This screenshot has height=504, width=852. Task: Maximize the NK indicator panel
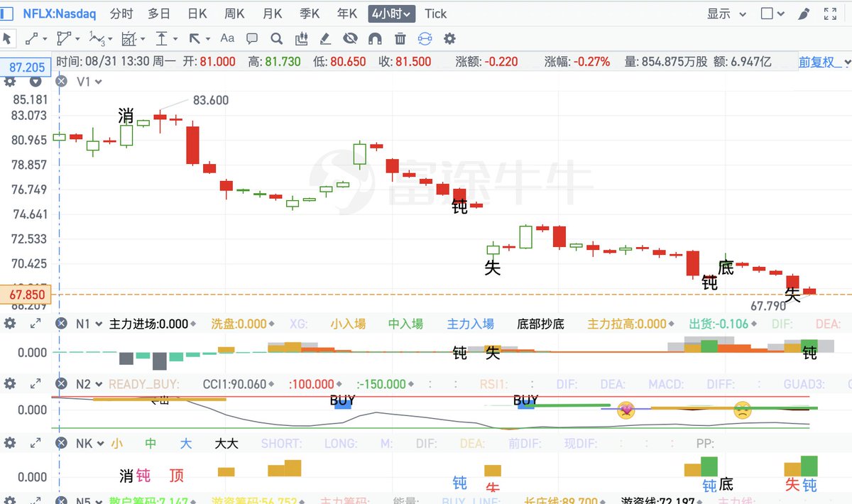pyautogui.click(x=35, y=443)
